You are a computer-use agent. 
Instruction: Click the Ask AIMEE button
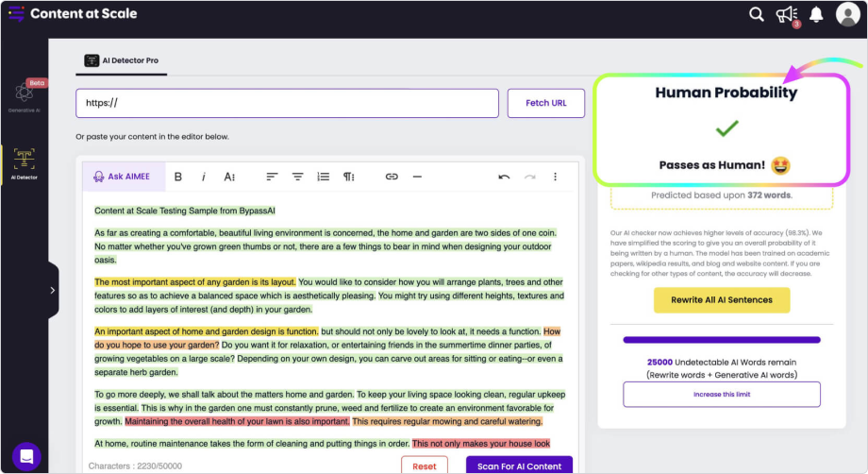[x=122, y=177]
